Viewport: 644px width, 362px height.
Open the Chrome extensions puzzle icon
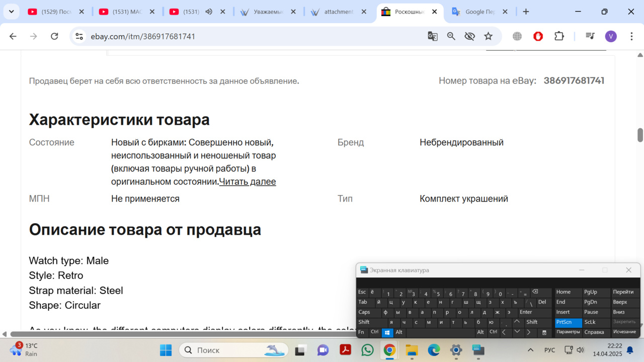tap(559, 36)
